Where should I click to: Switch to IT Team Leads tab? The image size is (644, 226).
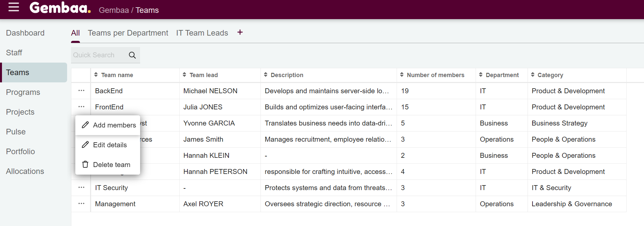pos(202,33)
